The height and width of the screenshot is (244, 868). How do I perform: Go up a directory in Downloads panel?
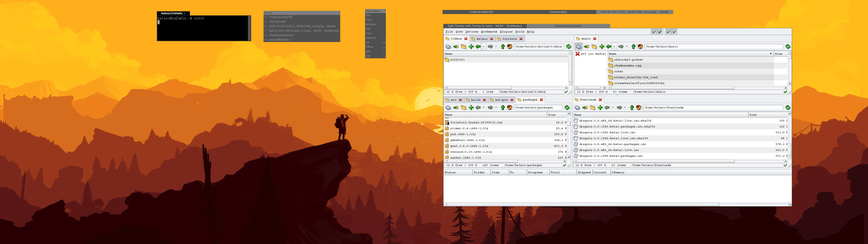632,108
